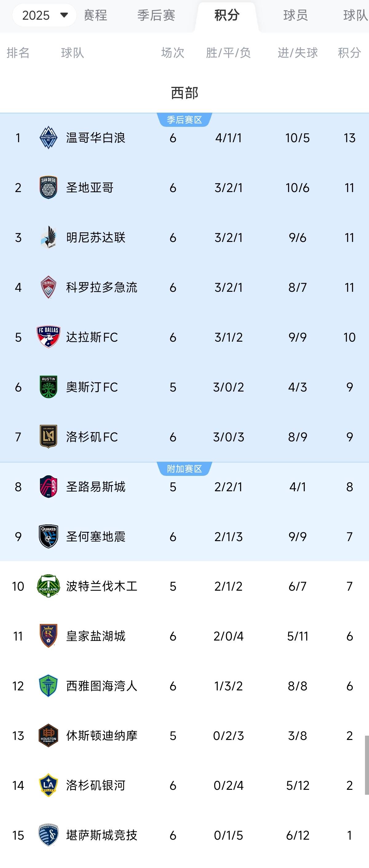
Task: Click the San Diego FC crest
Action: tap(48, 187)
